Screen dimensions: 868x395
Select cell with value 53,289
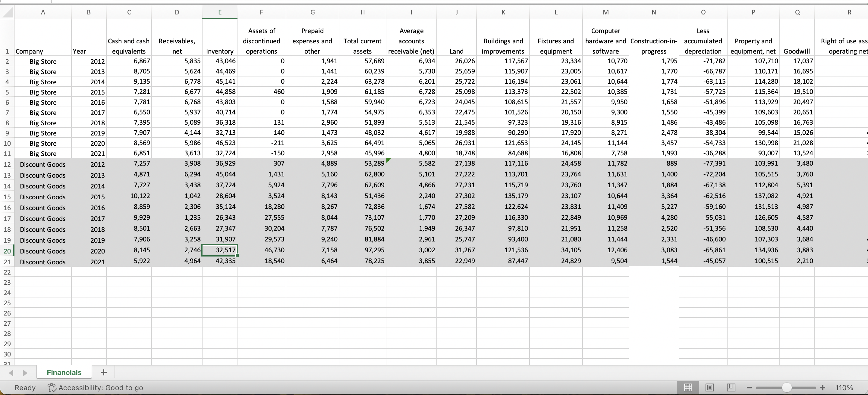pos(363,163)
